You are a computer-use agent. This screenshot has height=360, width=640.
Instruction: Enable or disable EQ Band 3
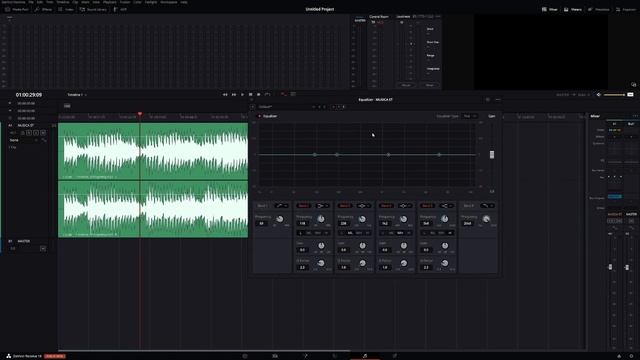[x=345, y=206]
